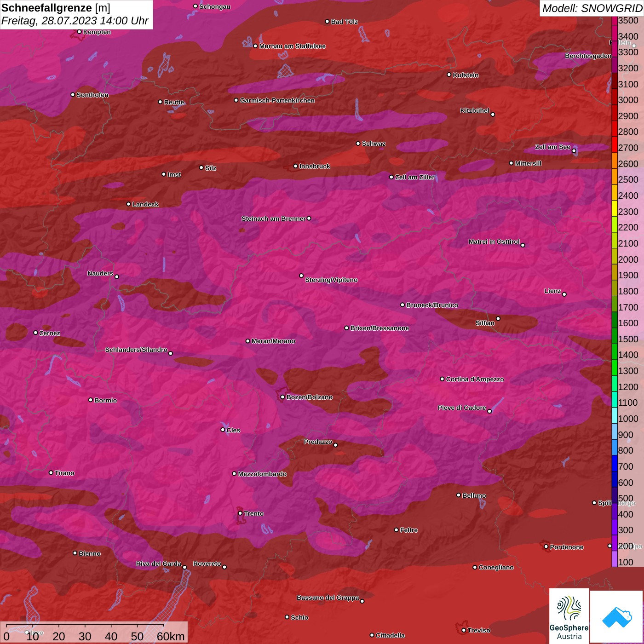Click the GeoSphere Austria logo
Image resolution: width=644 pixels, height=644 pixels.
[x=569, y=616]
